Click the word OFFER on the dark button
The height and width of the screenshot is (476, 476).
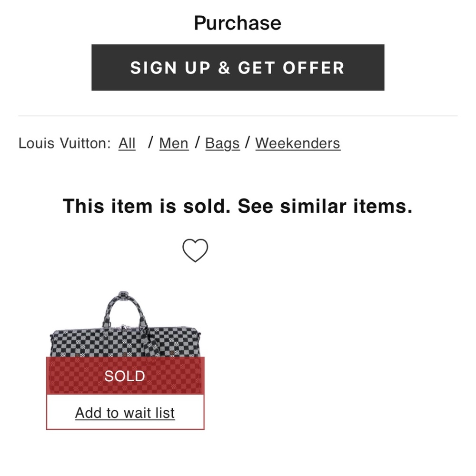pyautogui.click(x=313, y=68)
